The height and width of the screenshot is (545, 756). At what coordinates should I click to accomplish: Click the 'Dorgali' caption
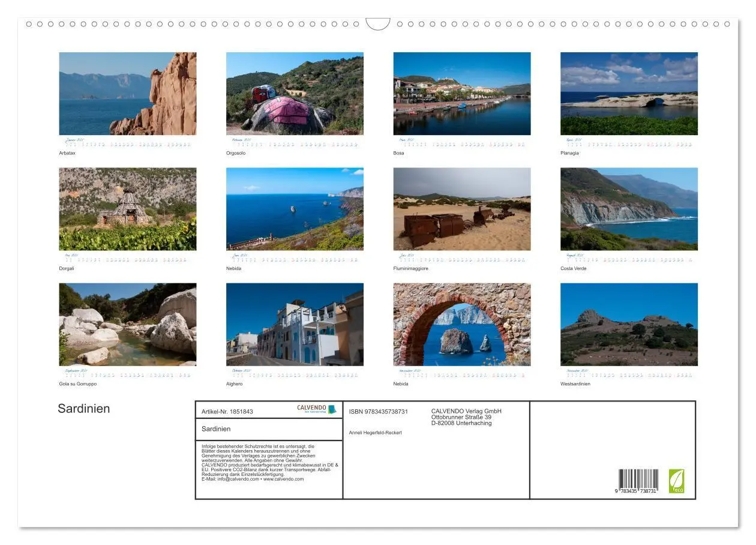(67, 268)
